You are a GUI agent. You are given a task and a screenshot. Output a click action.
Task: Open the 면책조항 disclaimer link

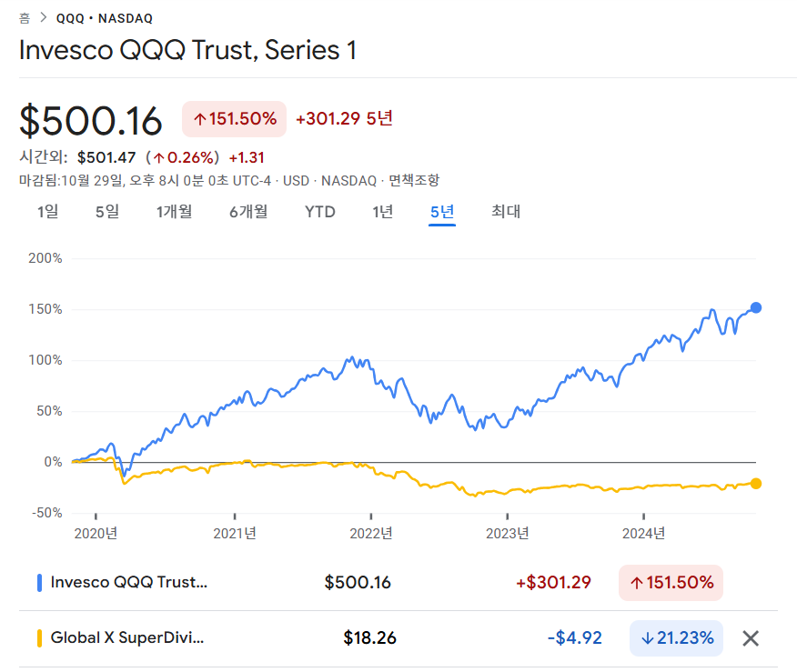(414, 180)
